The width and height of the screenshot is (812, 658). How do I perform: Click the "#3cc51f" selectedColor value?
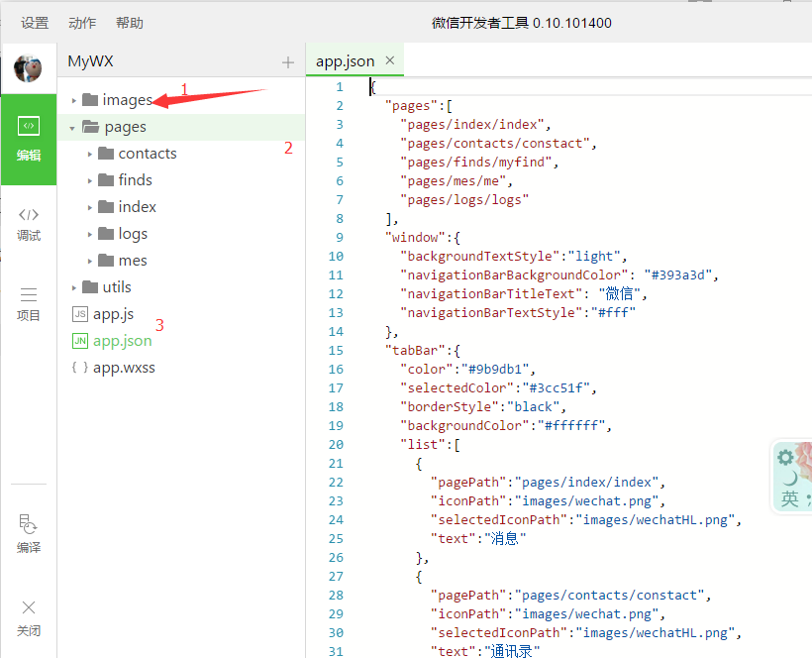pos(557,387)
